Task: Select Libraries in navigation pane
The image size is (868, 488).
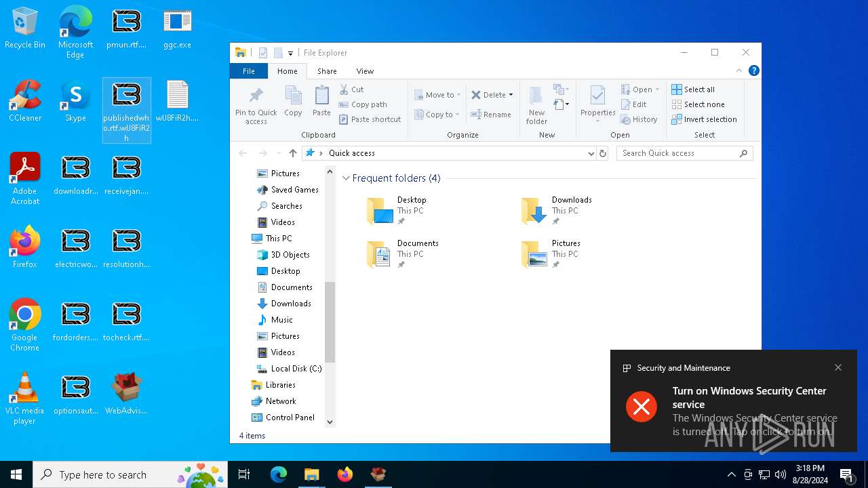Action: click(x=273, y=385)
